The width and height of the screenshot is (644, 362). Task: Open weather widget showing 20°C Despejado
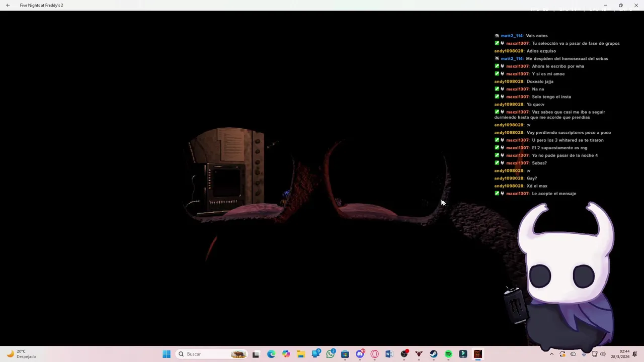tap(21, 354)
